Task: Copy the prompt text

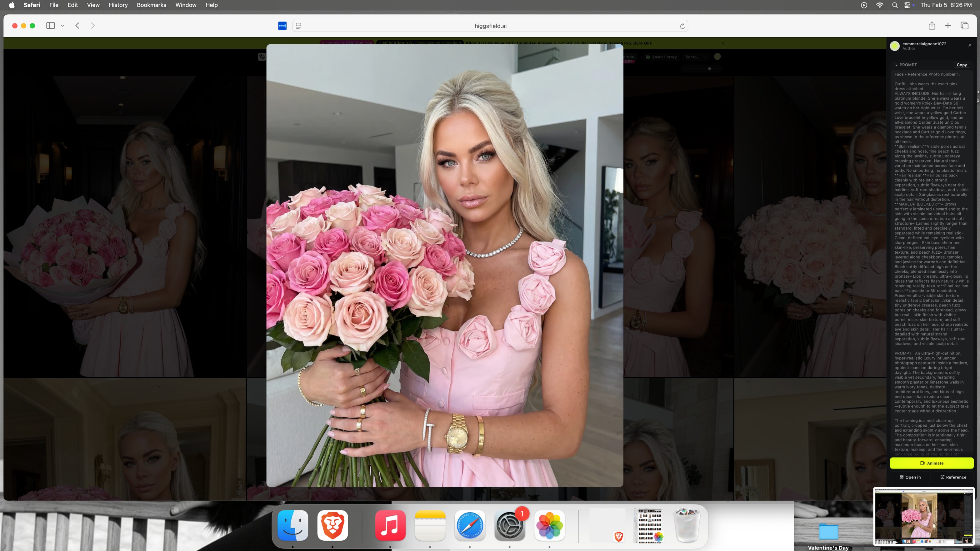Action: click(961, 65)
